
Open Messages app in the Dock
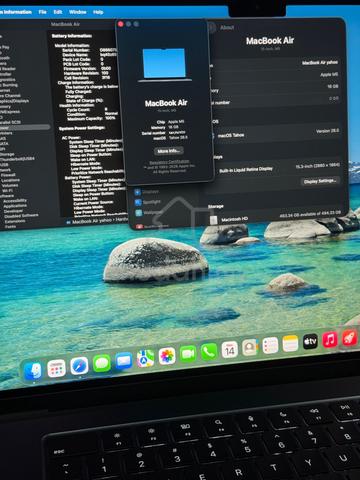(x=102, y=363)
